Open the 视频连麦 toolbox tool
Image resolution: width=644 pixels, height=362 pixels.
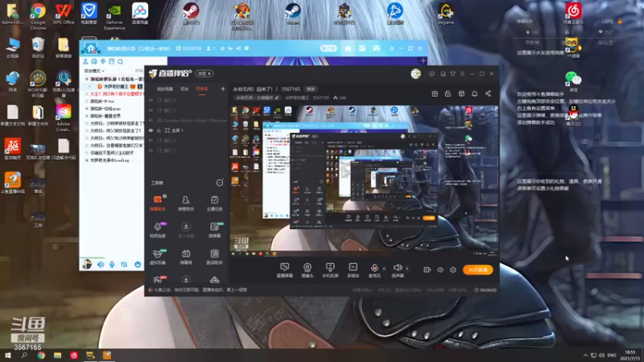click(158, 230)
